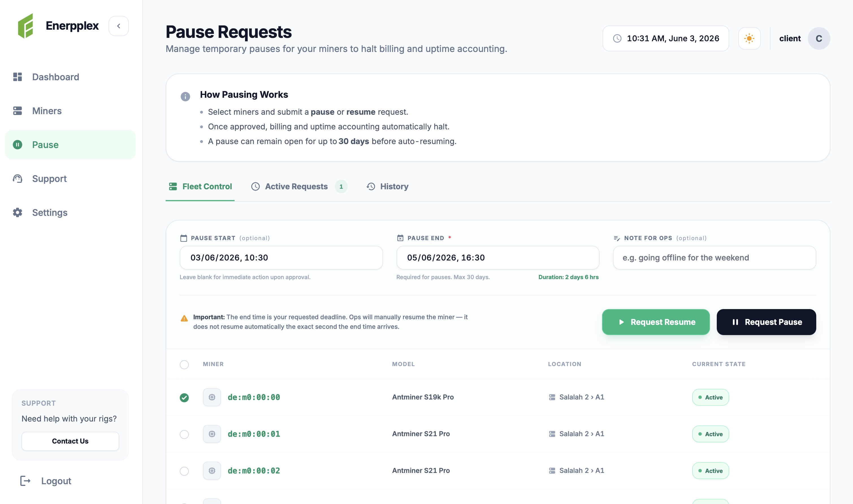Click the Settings gear icon in sidebar
This screenshot has width=853, height=504.
coord(17,213)
